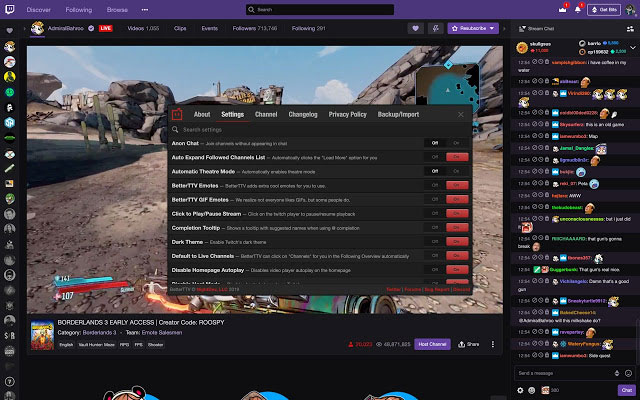Ban user who wrote 'Map' in chat
The width and height of the screenshot is (640, 400).
(535, 136)
